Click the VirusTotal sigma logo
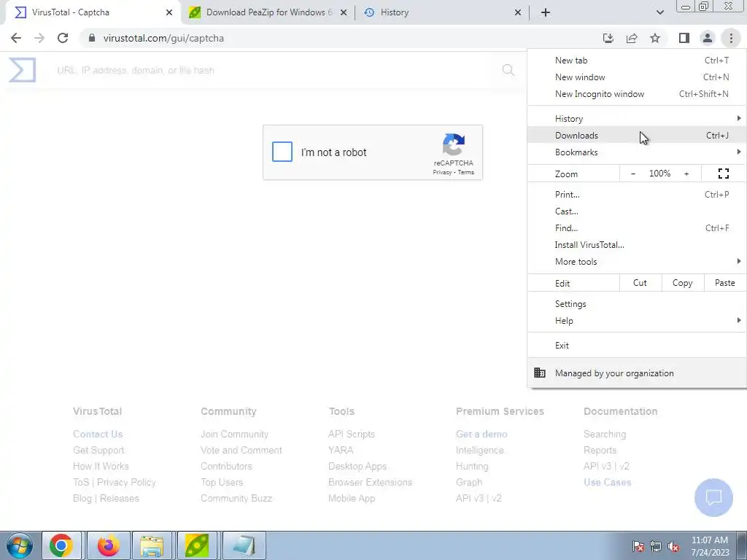Image resolution: width=747 pixels, height=560 pixels. tap(23, 70)
